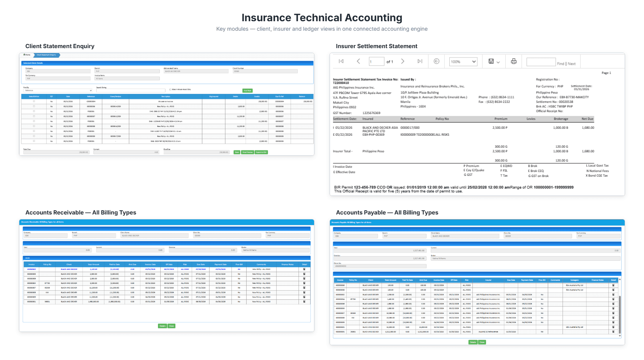Viewport: 644px width, 360px height.
Task: Tick checkbox for cover 0000014/000 row
Action: tap(34, 106)
